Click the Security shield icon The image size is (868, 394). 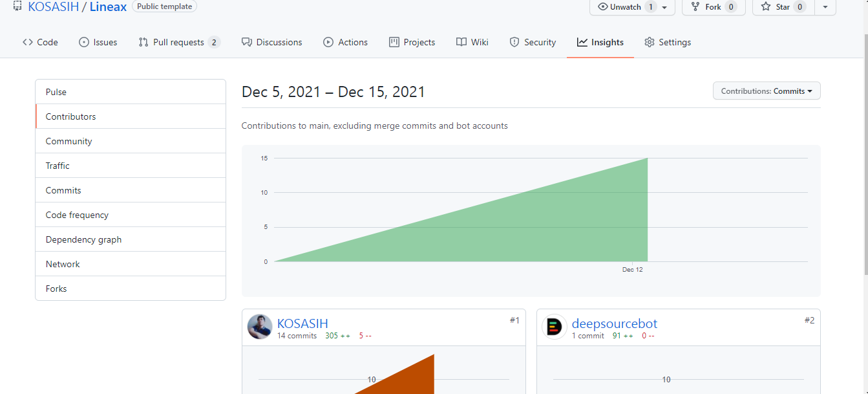point(514,42)
